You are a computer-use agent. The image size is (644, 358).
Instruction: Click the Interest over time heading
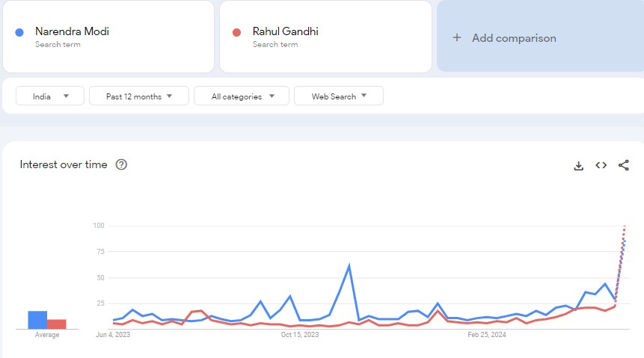click(x=64, y=164)
